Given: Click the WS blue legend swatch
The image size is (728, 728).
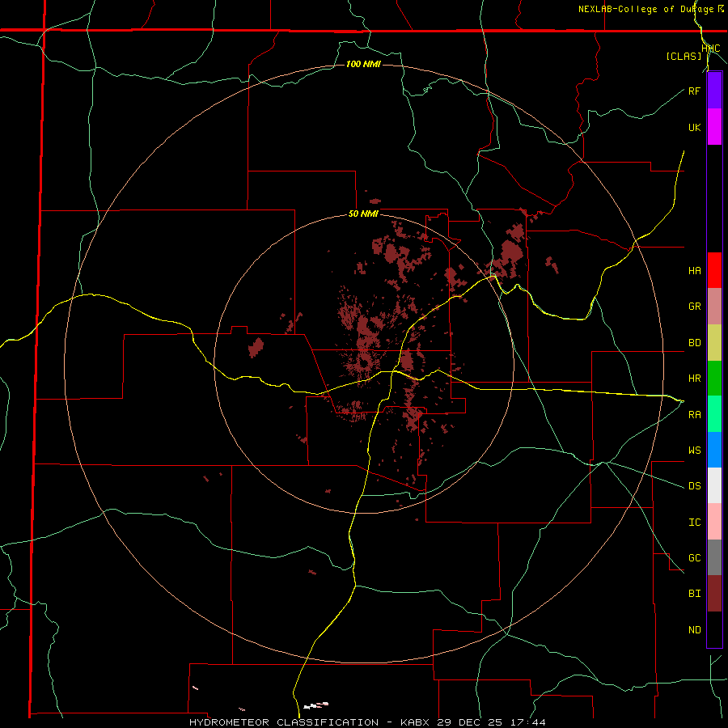Looking at the screenshot, I should [714, 450].
